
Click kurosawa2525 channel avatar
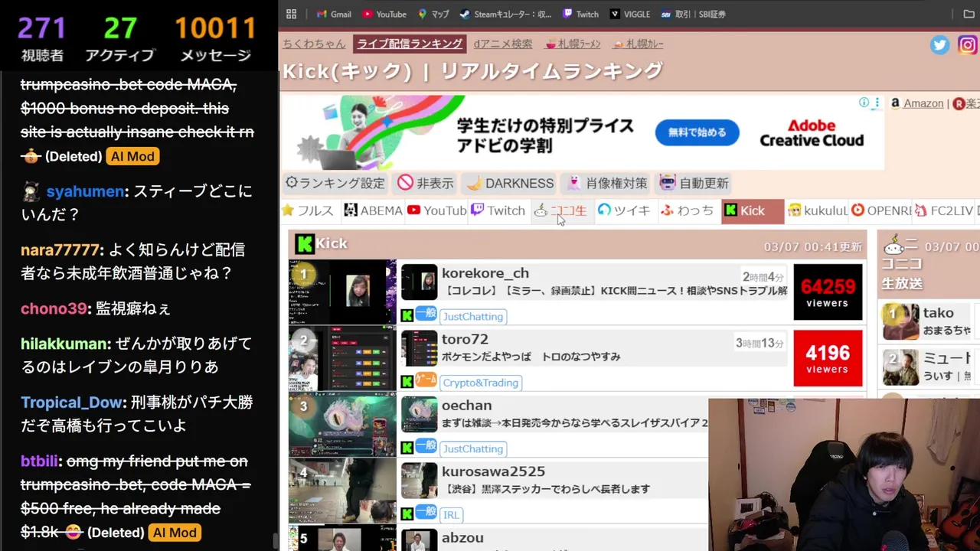(419, 481)
